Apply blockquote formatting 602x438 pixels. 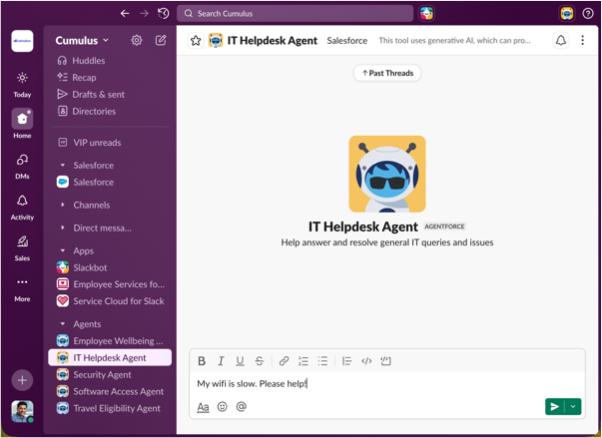tap(347, 361)
